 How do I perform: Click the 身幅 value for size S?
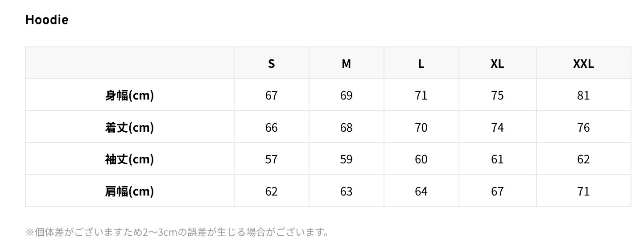271,95
